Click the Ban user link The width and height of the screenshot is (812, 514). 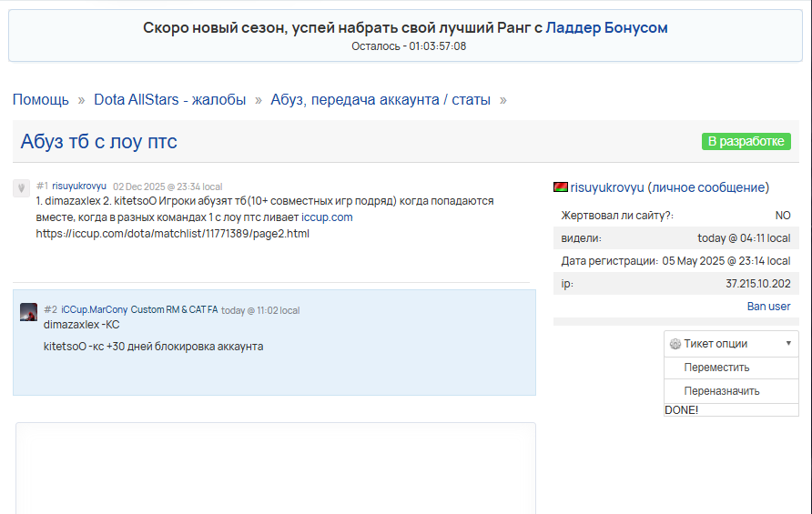point(768,307)
